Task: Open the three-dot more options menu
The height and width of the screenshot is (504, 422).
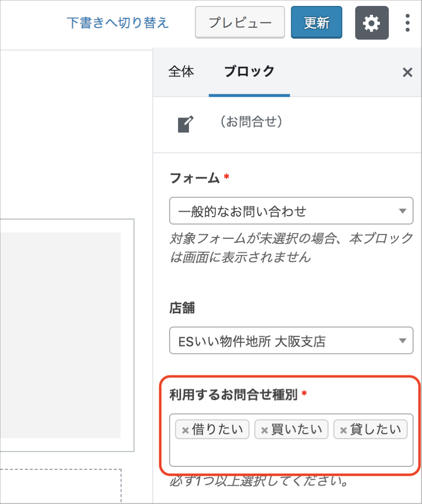Action: pos(407,23)
